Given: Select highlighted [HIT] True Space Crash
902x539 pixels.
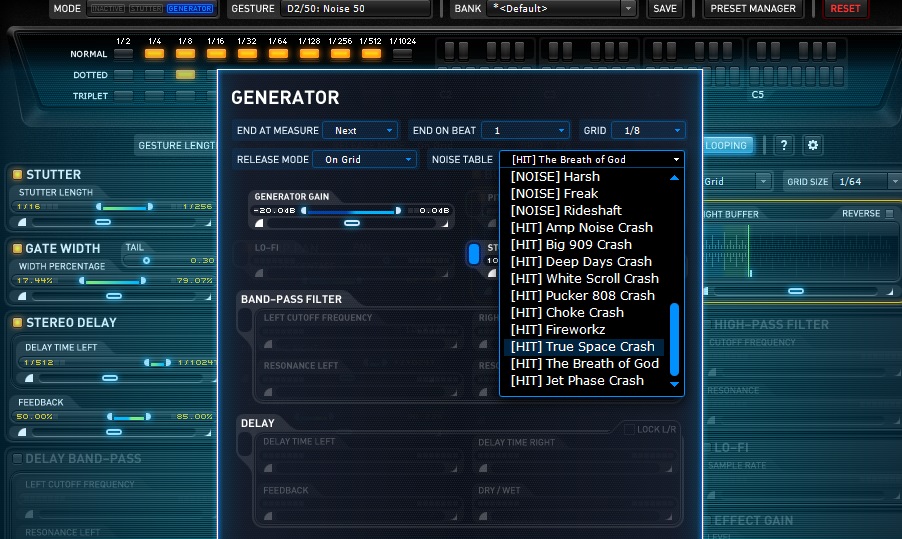Looking at the screenshot, I should click(x=583, y=346).
